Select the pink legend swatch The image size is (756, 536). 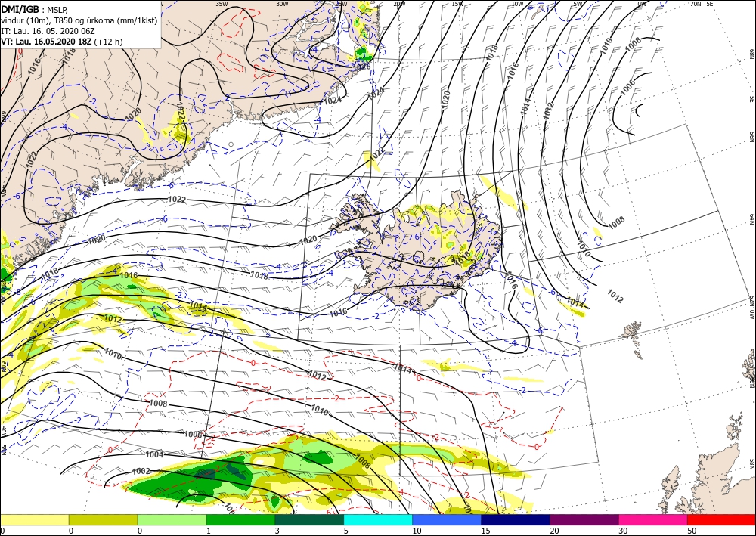coord(653,519)
